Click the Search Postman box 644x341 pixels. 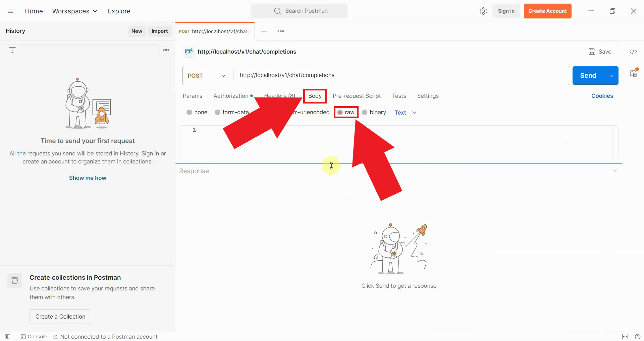[x=299, y=11]
